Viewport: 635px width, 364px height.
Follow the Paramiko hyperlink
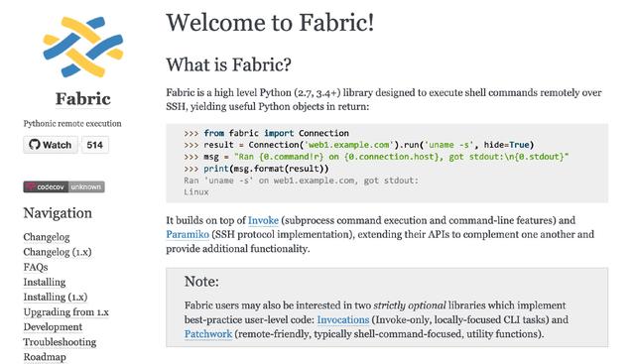tap(188, 234)
